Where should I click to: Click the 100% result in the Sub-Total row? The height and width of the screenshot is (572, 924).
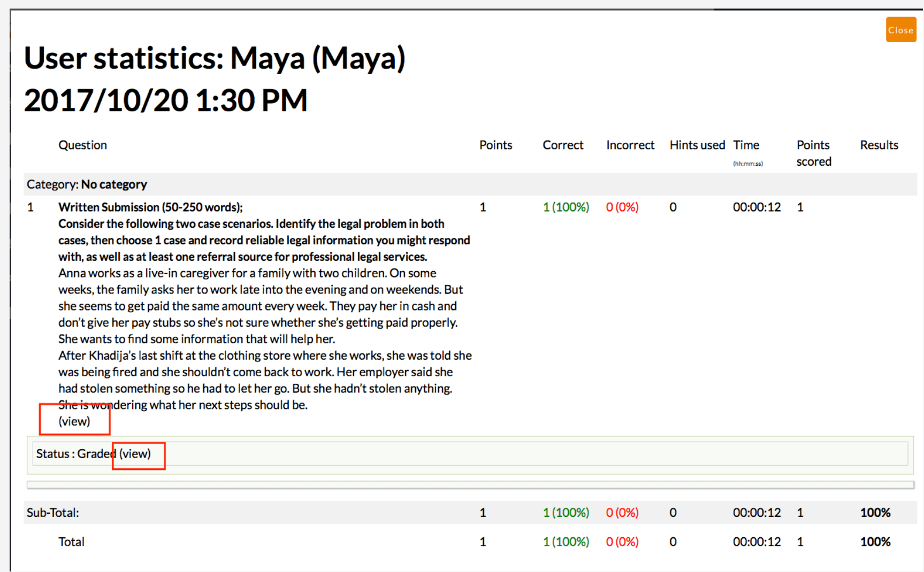point(875,513)
